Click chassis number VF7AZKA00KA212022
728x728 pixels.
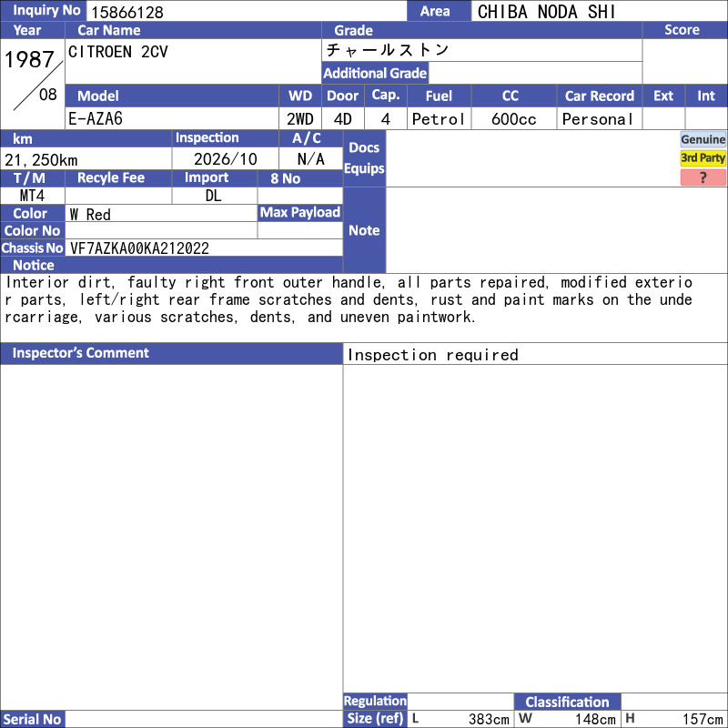139,248
